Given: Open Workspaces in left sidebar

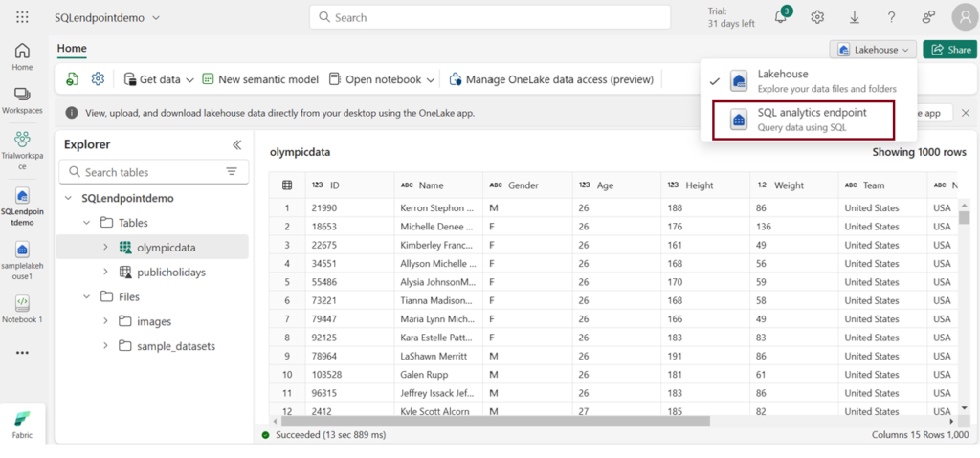Looking at the screenshot, I should click(x=22, y=100).
